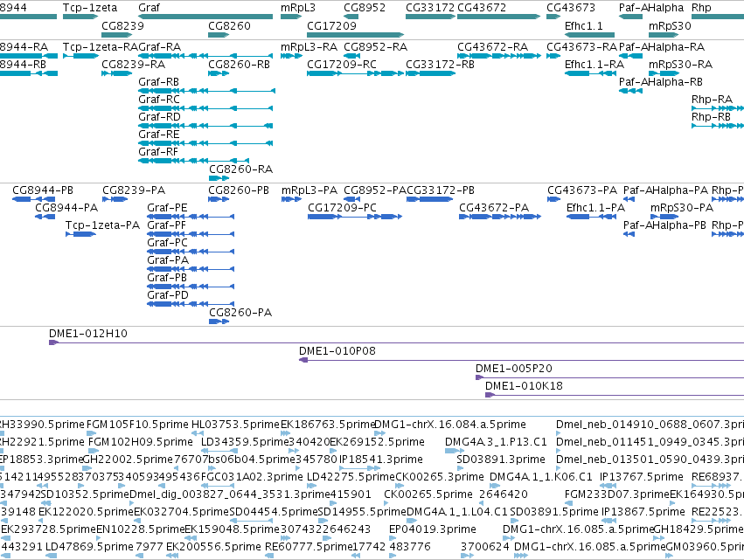
Task: Click the Graf-PB protein feature
Action: [x=191, y=287]
